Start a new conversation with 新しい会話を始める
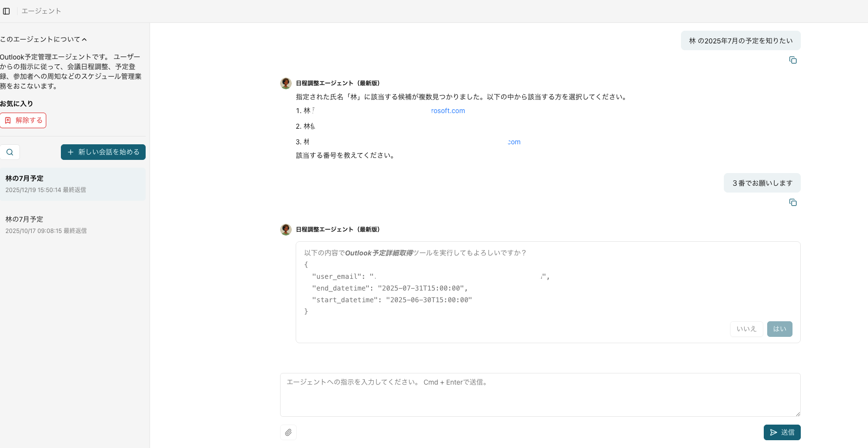Viewport: 868px width, 448px height. [x=103, y=152]
